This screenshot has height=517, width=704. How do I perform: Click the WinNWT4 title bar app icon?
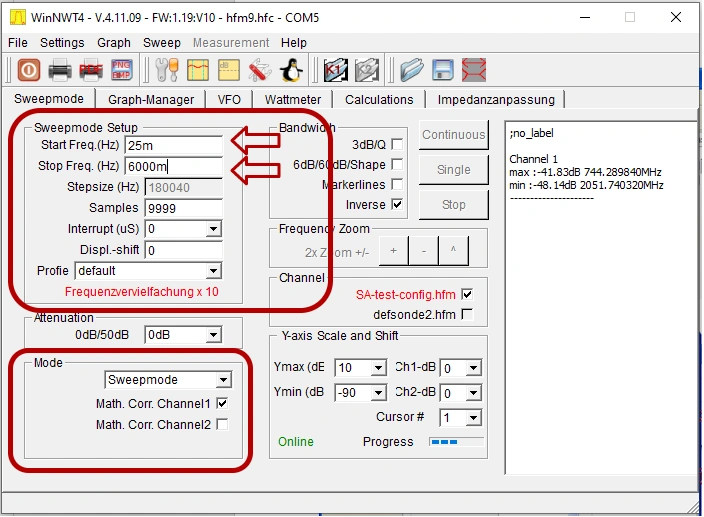point(18,18)
